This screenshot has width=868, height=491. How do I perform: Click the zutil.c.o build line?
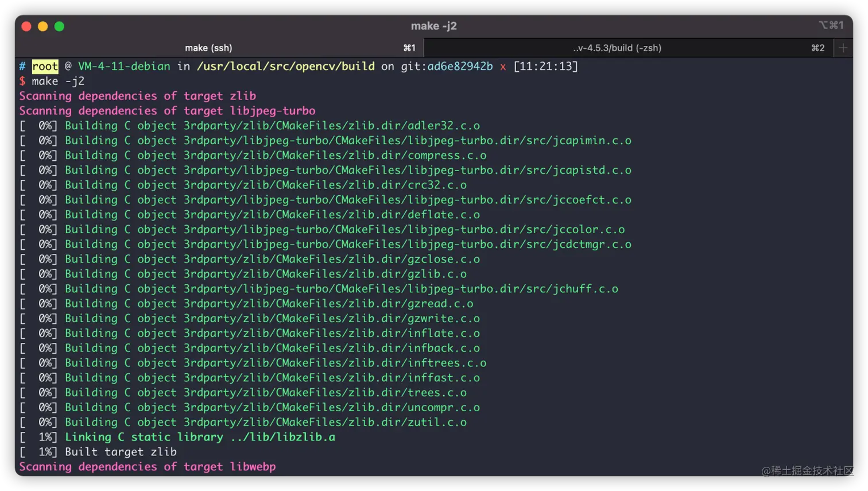point(243,423)
